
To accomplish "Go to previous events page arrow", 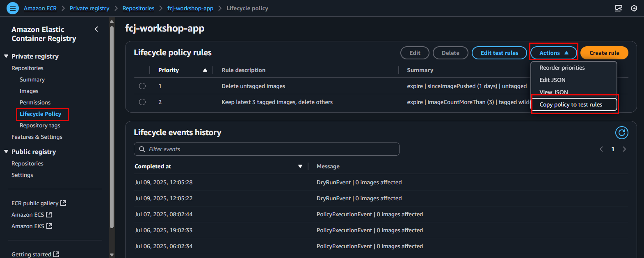I will 601,149.
